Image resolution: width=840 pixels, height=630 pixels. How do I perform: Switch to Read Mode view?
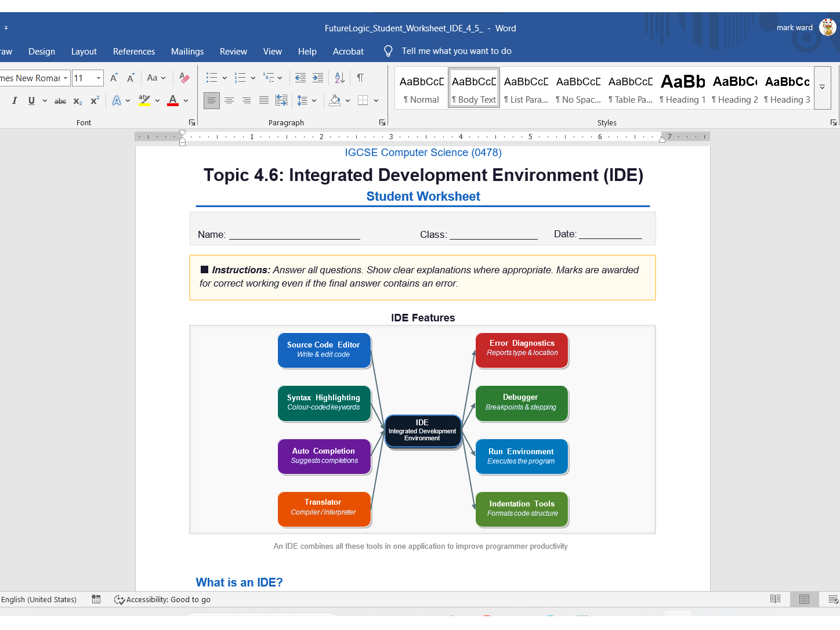point(775,599)
